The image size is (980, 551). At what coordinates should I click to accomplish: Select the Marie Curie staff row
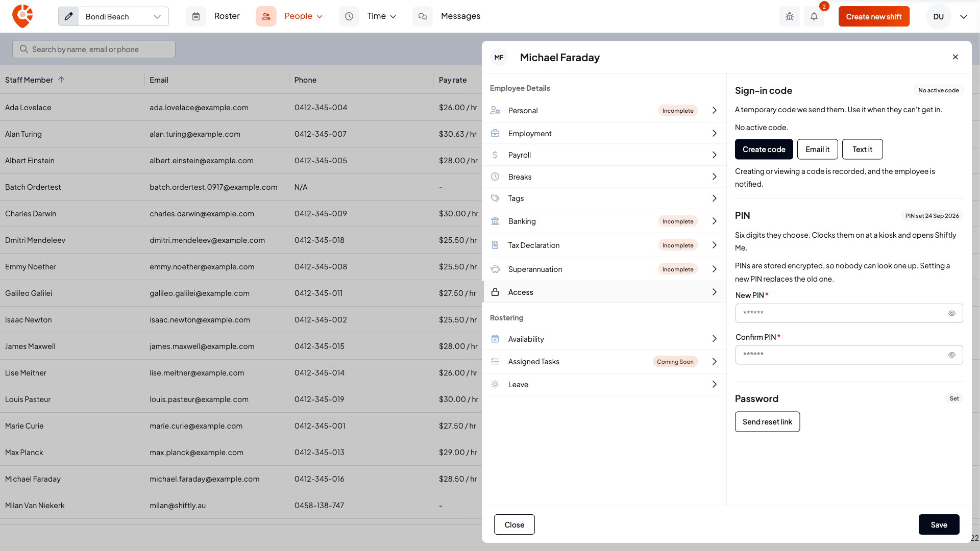pyautogui.click(x=241, y=425)
